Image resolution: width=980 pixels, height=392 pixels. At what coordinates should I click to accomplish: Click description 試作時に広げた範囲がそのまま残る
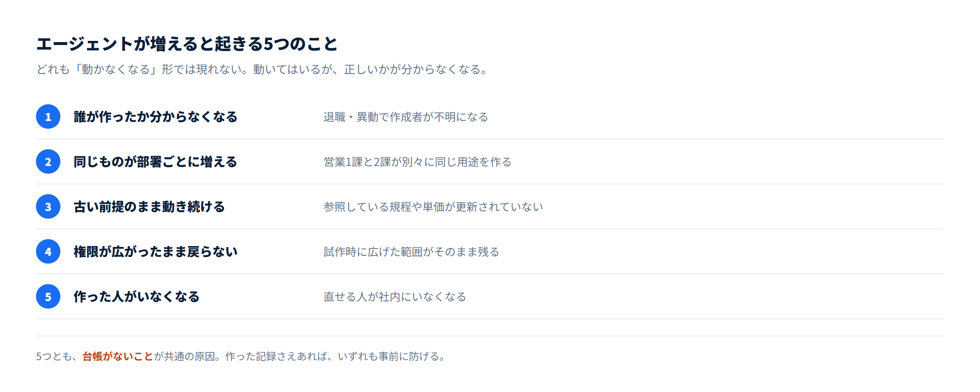(x=411, y=252)
